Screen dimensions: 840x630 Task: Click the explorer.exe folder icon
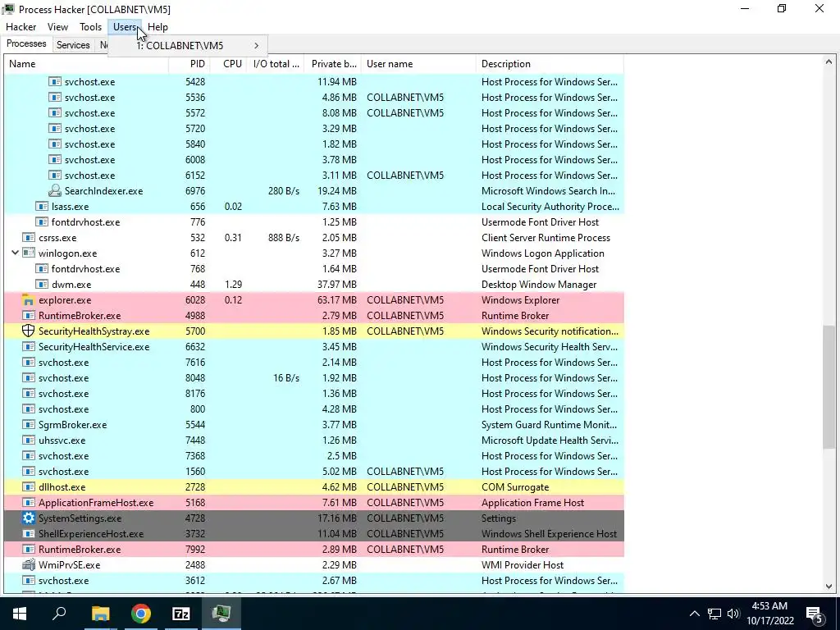[29, 300]
